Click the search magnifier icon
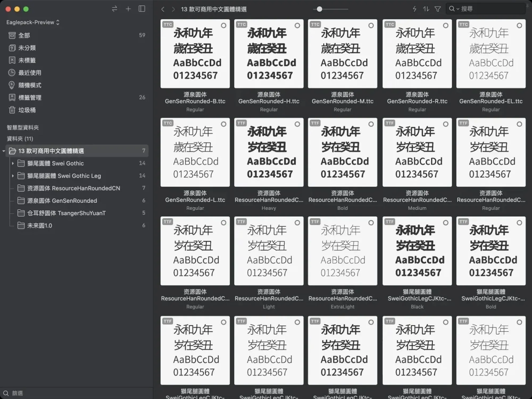 pyautogui.click(x=452, y=9)
